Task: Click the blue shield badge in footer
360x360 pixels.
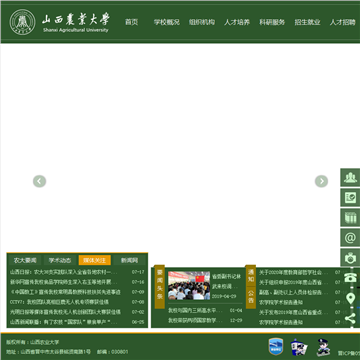Action: pyautogui.click(x=276, y=347)
